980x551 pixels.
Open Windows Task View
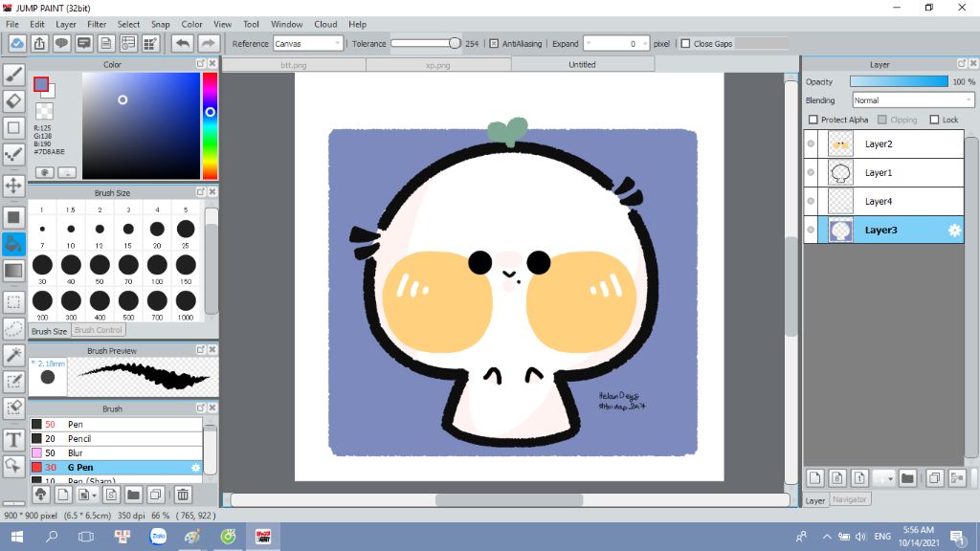(85, 537)
